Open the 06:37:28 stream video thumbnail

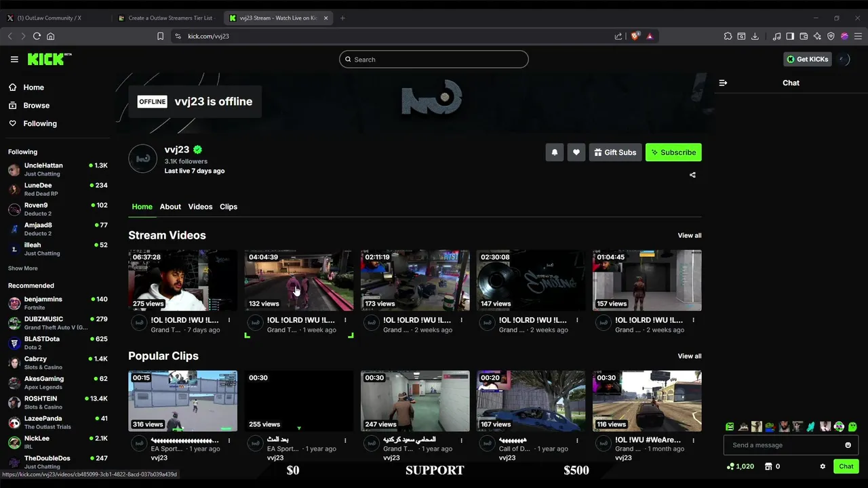[183, 281]
